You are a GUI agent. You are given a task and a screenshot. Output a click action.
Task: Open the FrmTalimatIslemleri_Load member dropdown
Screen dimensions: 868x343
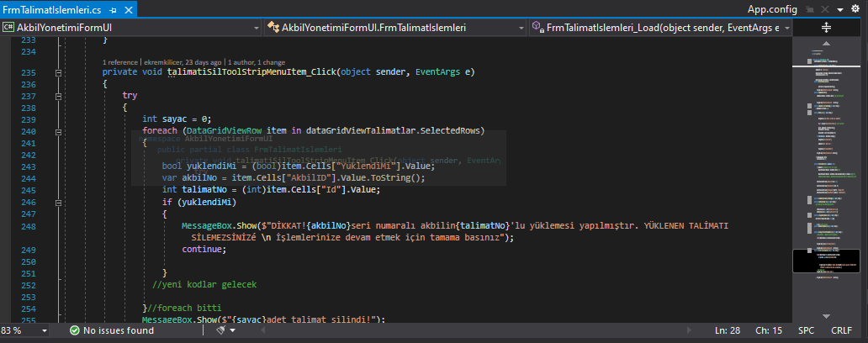coord(660,27)
